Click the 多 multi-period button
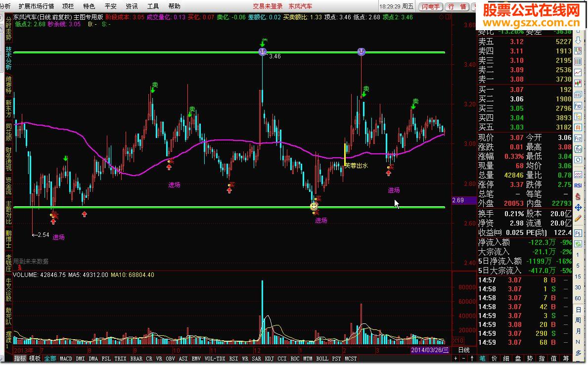The height and width of the screenshot is (365, 588). tap(578, 353)
